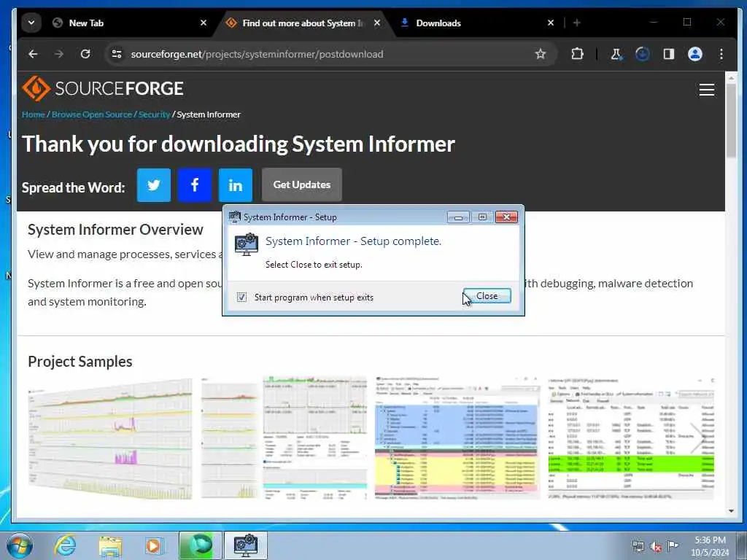Click the Twitter share icon
The height and width of the screenshot is (560, 747).
[153, 184]
